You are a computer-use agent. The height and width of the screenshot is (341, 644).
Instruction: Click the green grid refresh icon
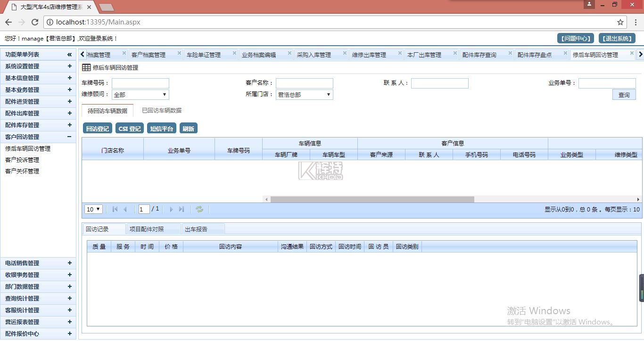click(199, 209)
